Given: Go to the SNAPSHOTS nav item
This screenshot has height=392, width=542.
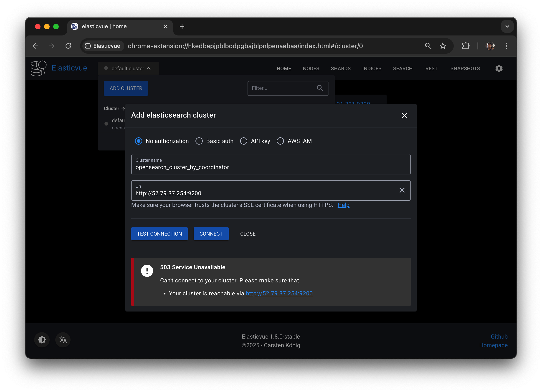Looking at the screenshot, I should (x=465, y=69).
